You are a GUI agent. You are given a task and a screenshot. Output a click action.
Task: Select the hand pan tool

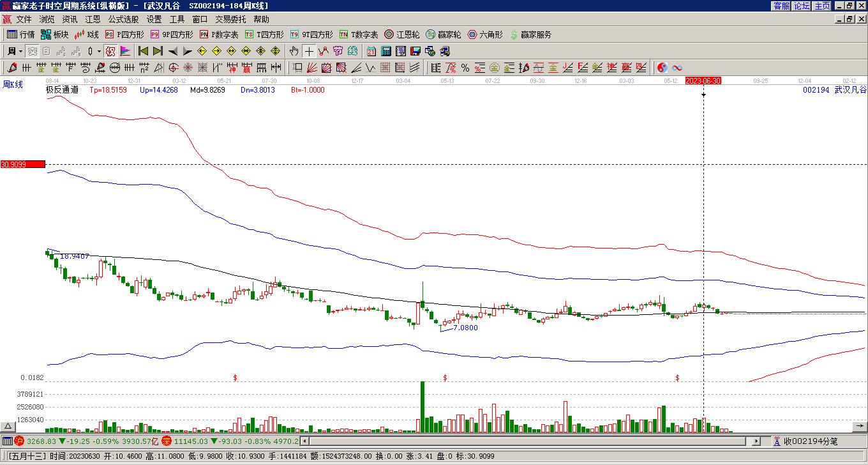(294, 51)
